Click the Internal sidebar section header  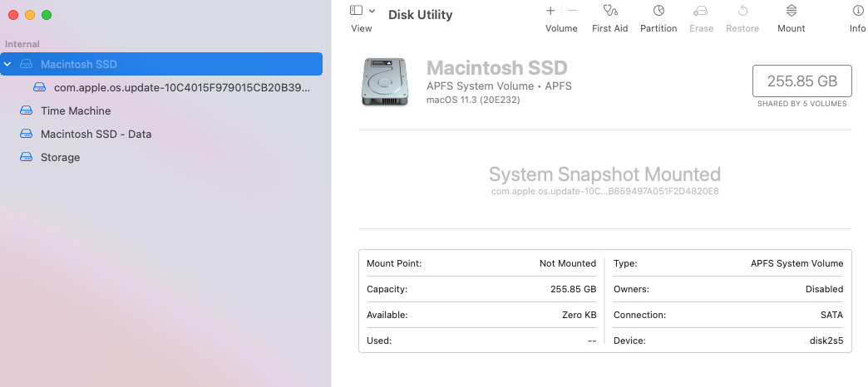point(22,44)
